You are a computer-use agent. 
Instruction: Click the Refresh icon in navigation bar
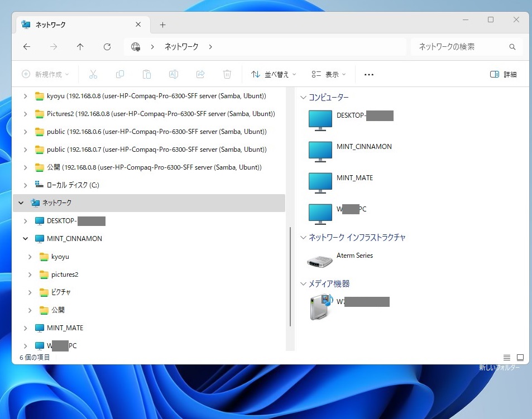click(x=107, y=47)
